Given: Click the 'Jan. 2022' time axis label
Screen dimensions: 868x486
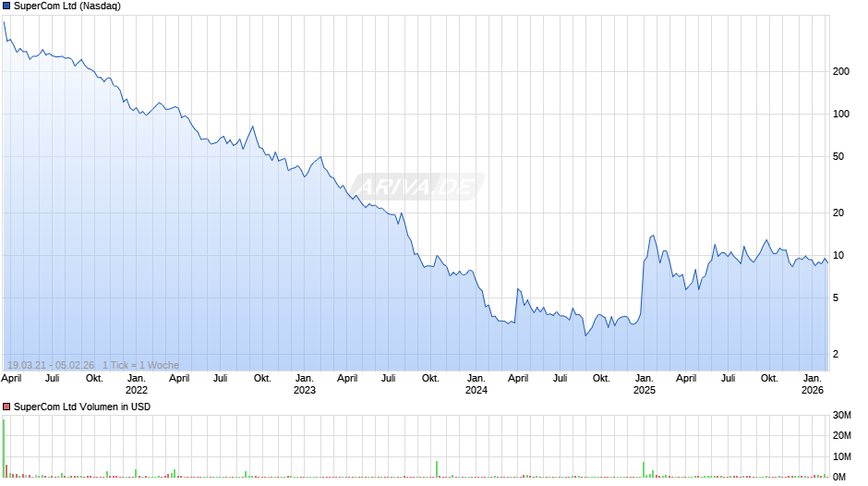Looking at the screenshot, I should 136,384.
